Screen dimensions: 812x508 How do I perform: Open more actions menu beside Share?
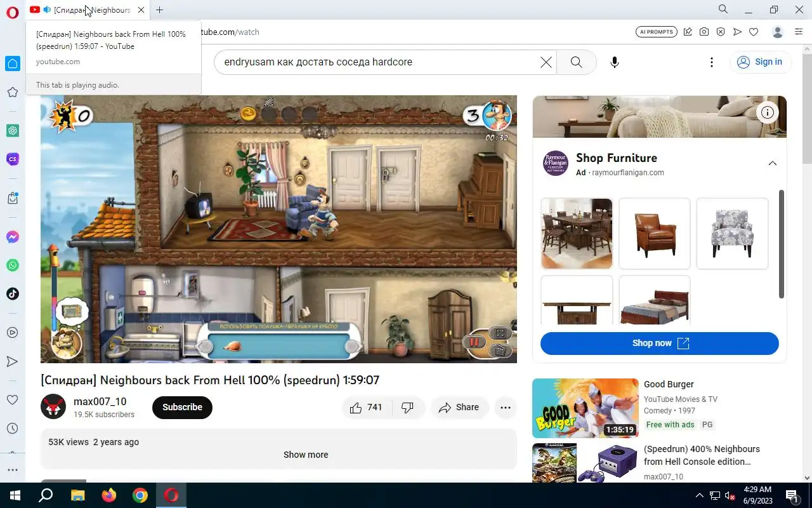click(x=506, y=407)
